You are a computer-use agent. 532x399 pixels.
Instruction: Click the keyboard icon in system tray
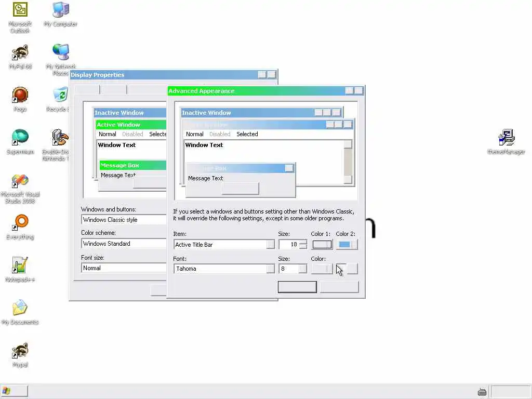pyautogui.click(x=482, y=392)
